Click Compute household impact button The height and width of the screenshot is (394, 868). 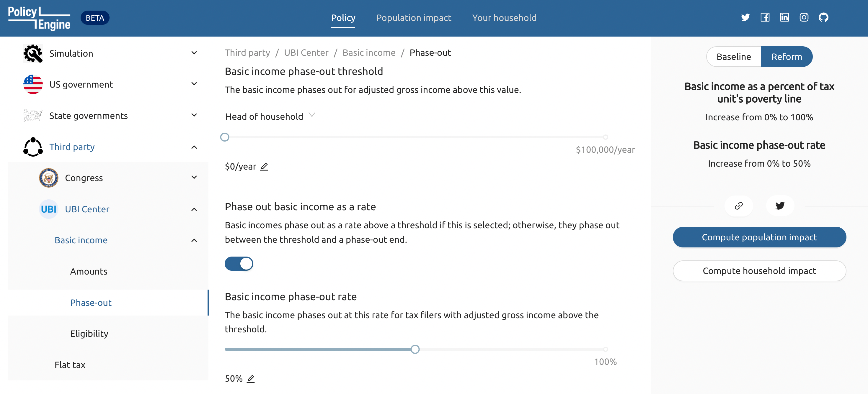point(759,271)
